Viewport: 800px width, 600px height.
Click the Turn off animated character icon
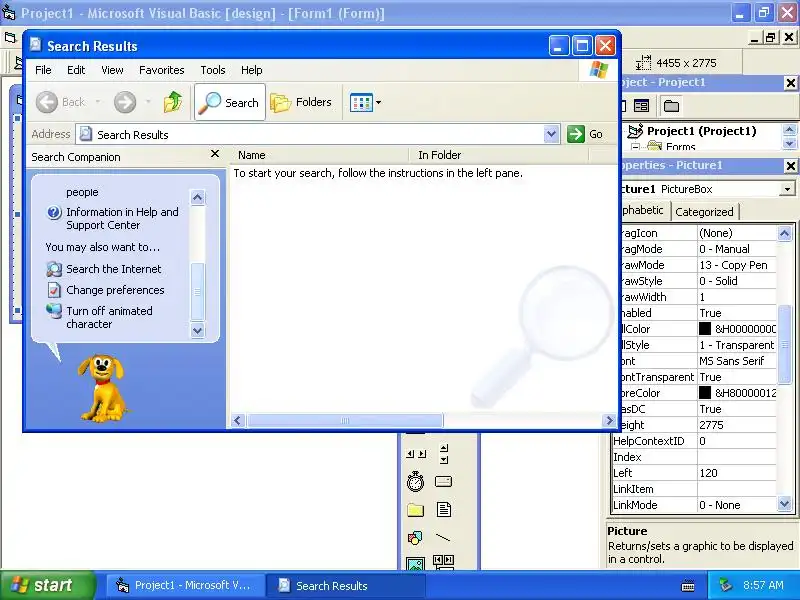click(x=54, y=311)
